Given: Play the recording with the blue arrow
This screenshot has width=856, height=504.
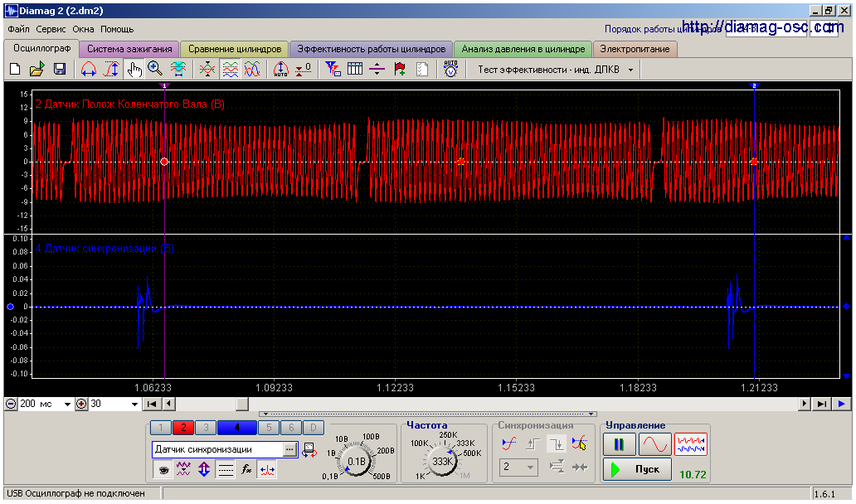Looking at the screenshot, I should (841, 405).
